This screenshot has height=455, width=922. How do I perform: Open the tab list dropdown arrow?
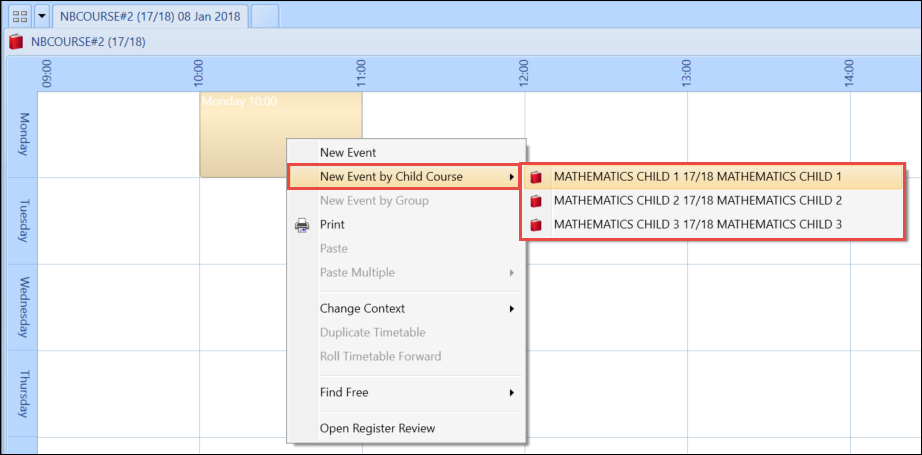(41, 16)
